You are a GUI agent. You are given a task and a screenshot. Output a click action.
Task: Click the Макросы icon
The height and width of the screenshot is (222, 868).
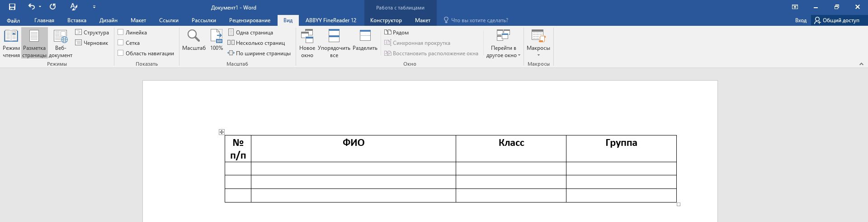tap(538, 36)
